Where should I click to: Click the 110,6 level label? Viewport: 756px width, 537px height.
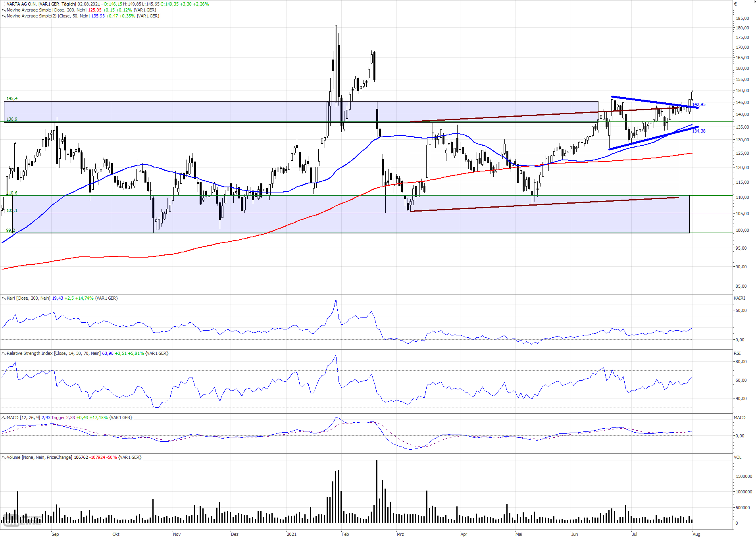[12, 193]
